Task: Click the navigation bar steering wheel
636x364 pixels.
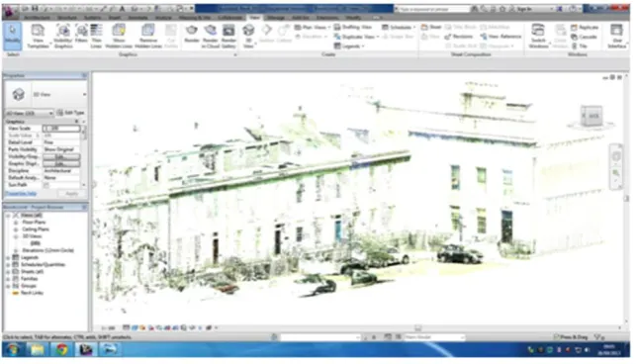Action: point(616,156)
